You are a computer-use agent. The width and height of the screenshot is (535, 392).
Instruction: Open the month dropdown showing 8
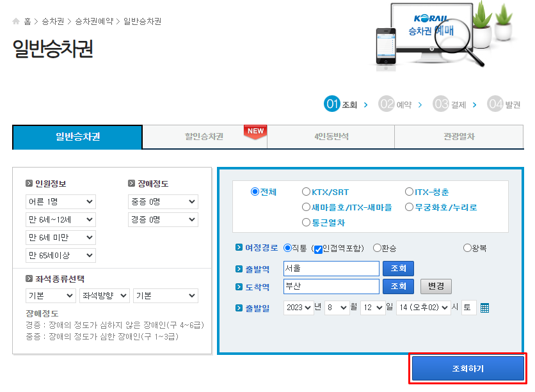pyautogui.click(x=337, y=308)
